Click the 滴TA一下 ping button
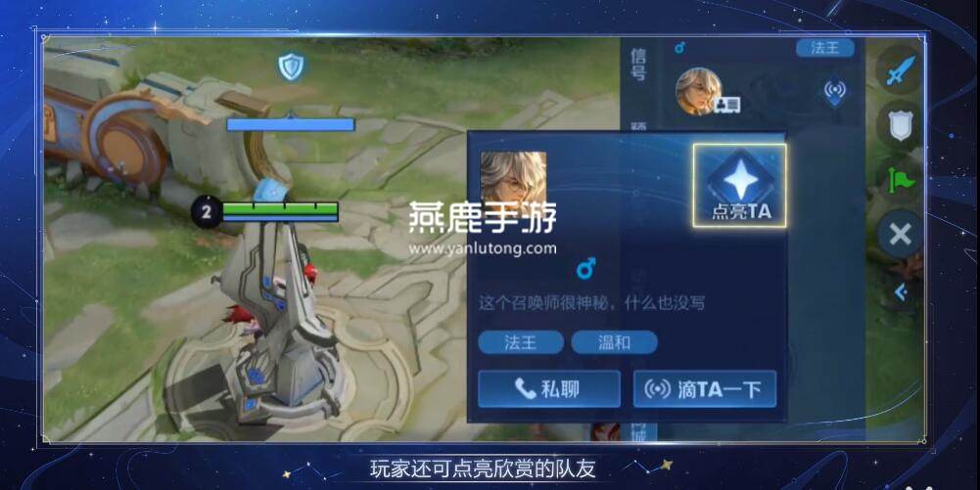The width and height of the screenshot is (980, 490). 705,389
